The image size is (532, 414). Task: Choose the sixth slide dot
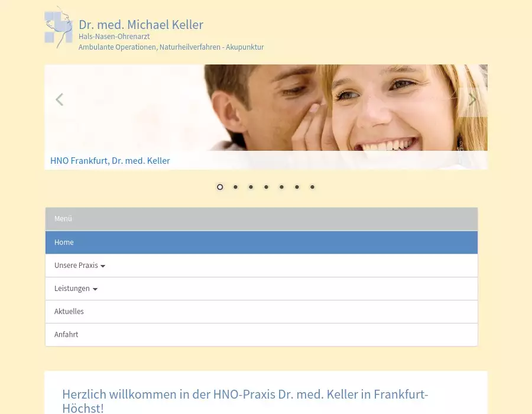297,187
